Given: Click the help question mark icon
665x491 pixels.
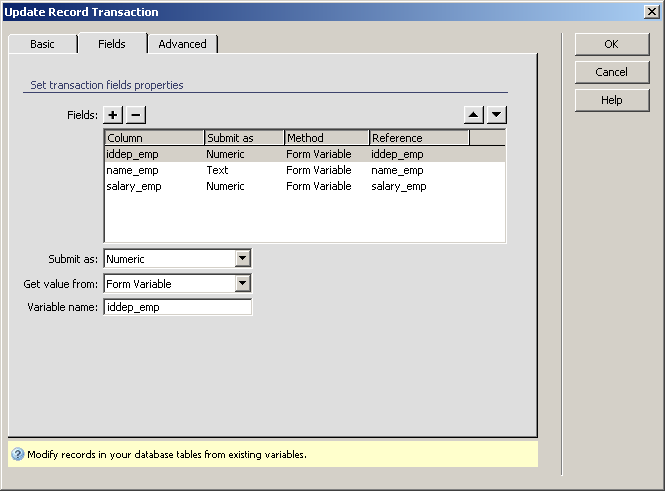Looking at the screenshot, I should click(17, 454).
